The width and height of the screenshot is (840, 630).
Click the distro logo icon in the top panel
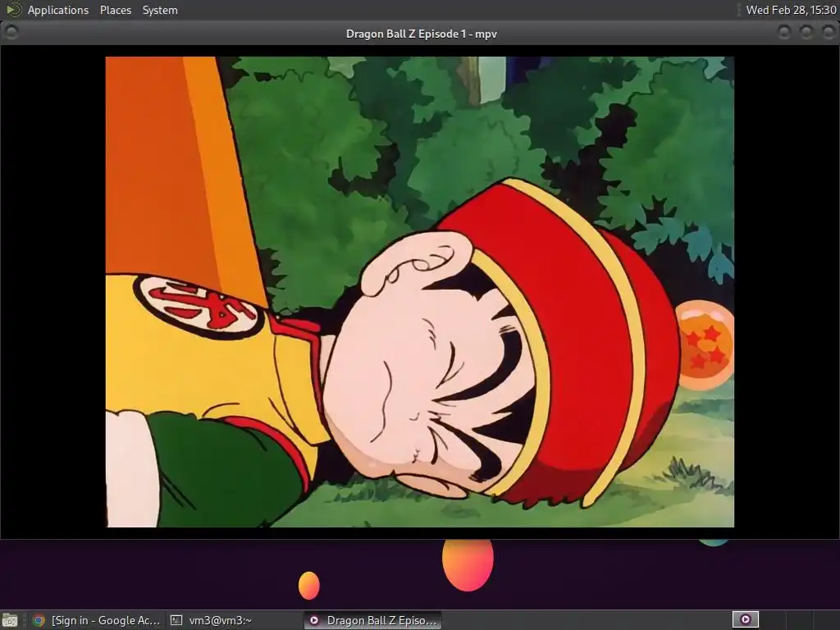pos(13,10)
